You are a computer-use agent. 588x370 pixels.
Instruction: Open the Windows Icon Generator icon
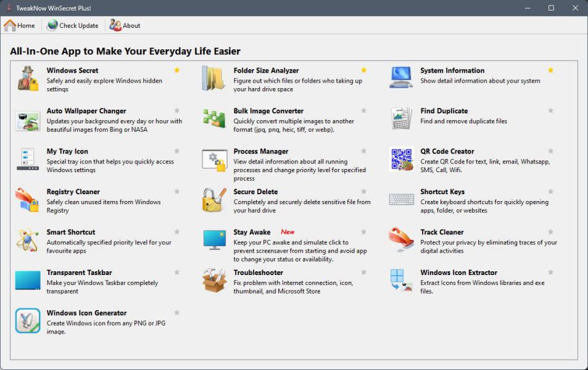point(28,321)
